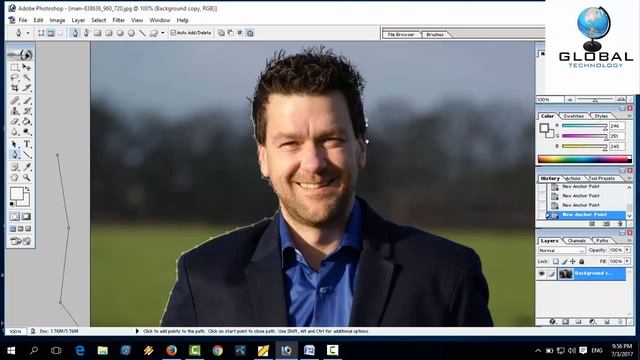The image size is (640, 360).
Task: Select the Type tool
Action: pos(27,144)
